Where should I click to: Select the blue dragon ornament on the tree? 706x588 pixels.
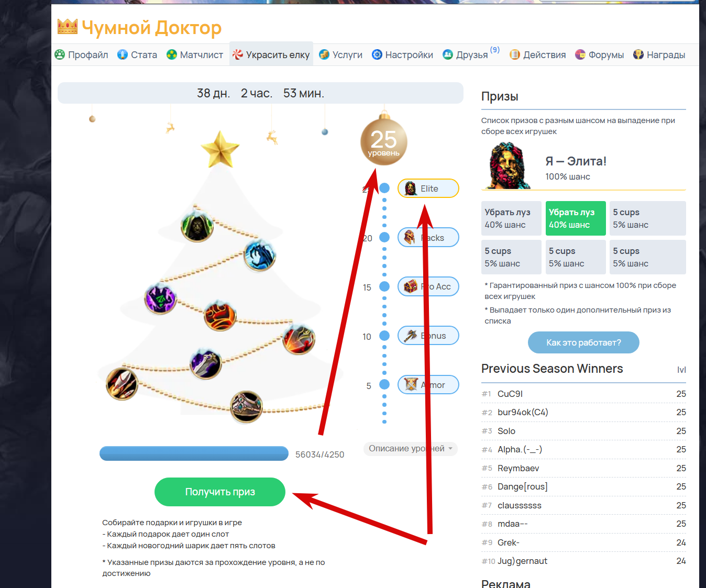pos(260,255)
